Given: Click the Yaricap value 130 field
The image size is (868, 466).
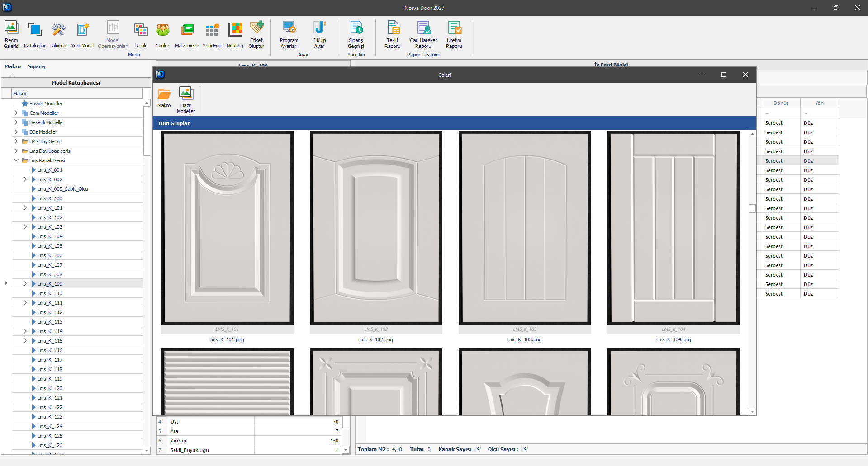Looking at the screenshot, I should [298, 441].
